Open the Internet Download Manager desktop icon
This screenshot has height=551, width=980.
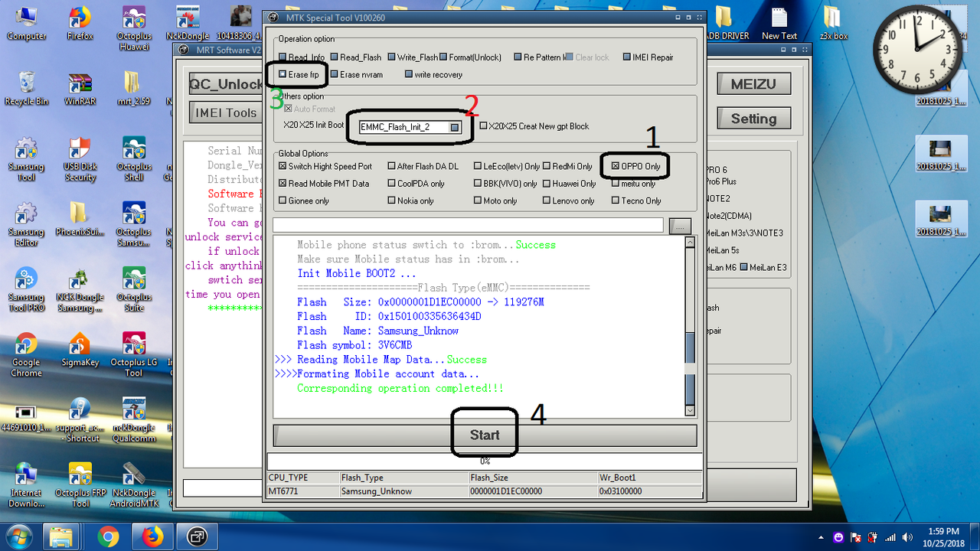pyautogui.click(x=26, y=484)
